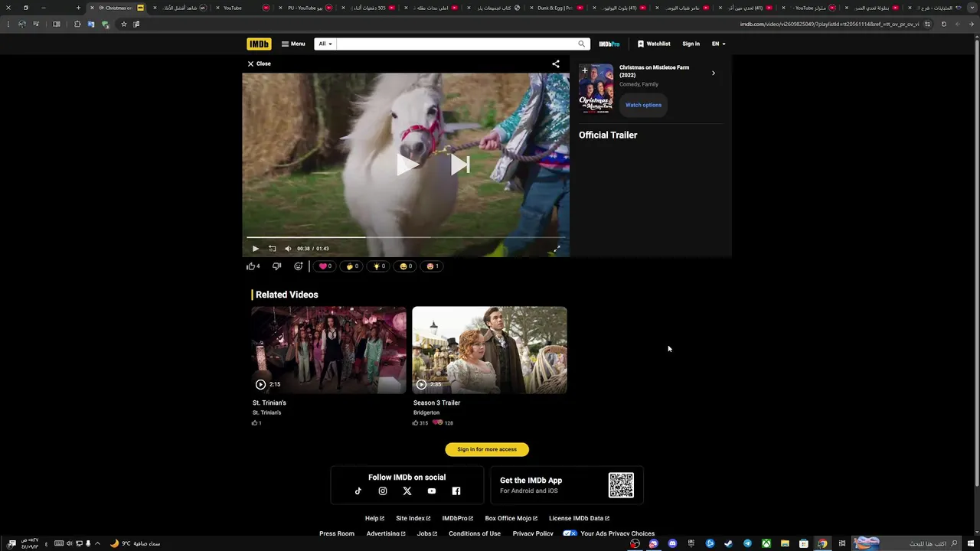Open the Christmas on Mistletoe Farm title link
Image resolution: width=980 pixels, height=551 pixels.
click(x=654, y=71)
